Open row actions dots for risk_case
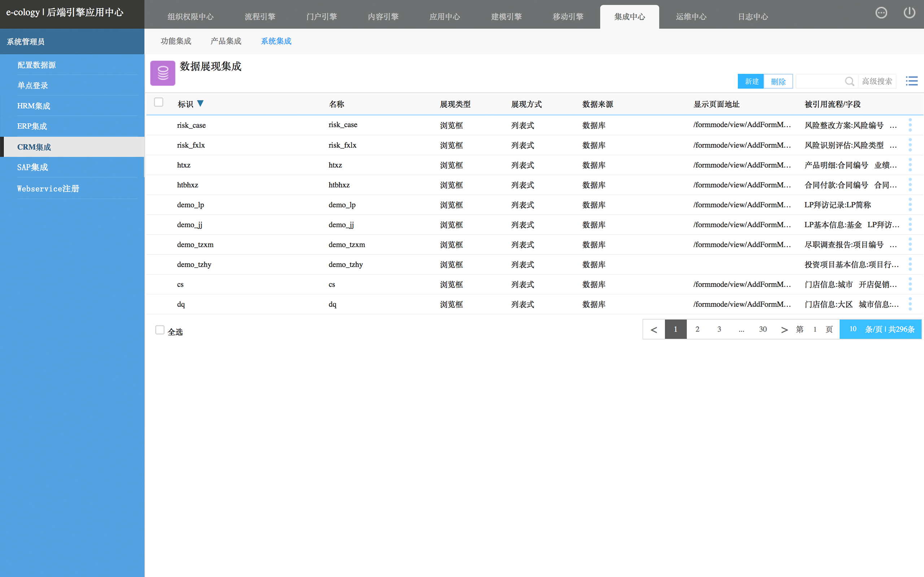924x577 pixels. pos(910,125)
